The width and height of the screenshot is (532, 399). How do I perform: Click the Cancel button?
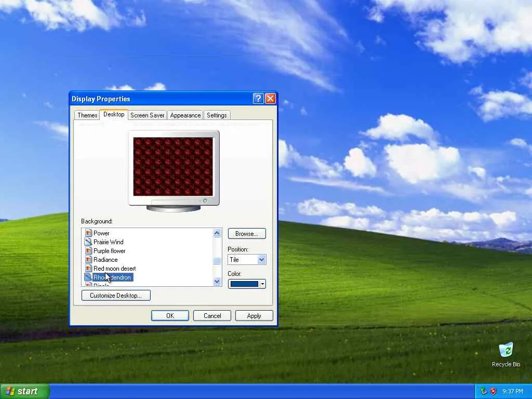pos(212,316)
